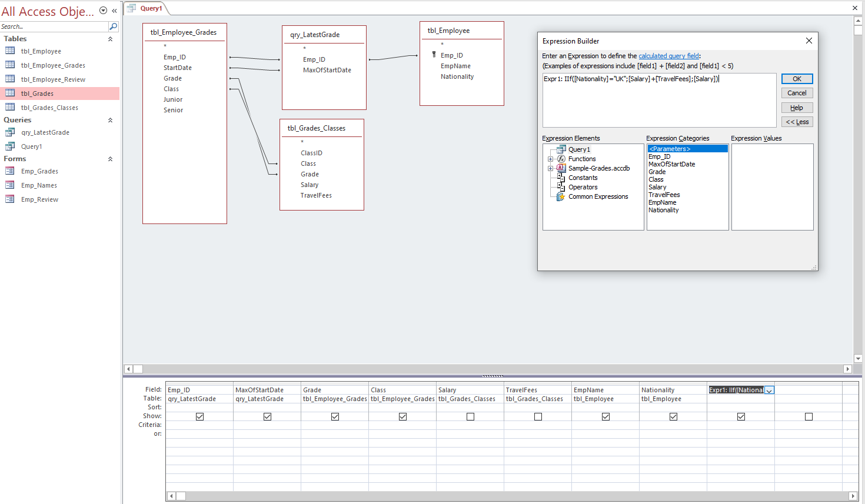
Task: Collapse navigation pane with shutter bar chevrons
Action: (114, 11)
